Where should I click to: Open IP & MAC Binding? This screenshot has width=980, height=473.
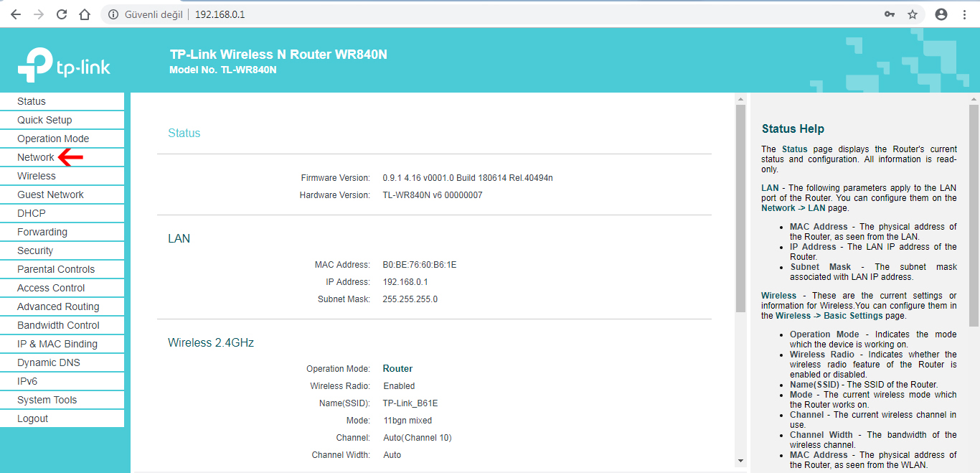(62, 344)
